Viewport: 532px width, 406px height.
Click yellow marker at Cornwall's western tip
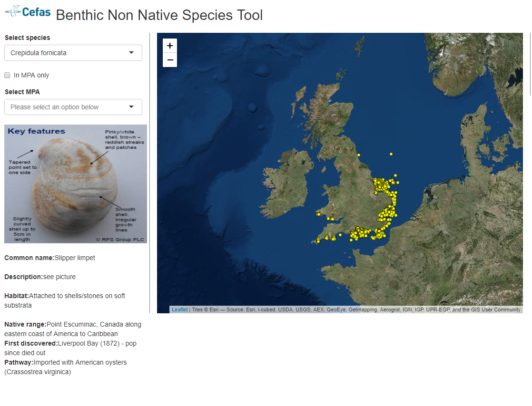[318, 241]
